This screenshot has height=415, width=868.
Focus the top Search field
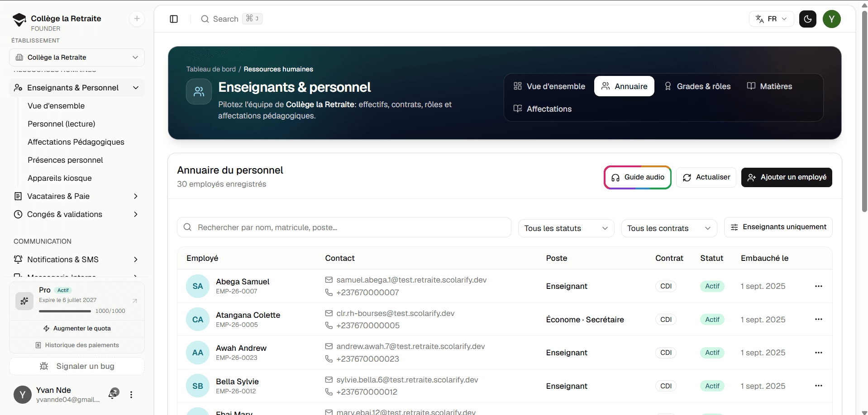pos(232,19)
